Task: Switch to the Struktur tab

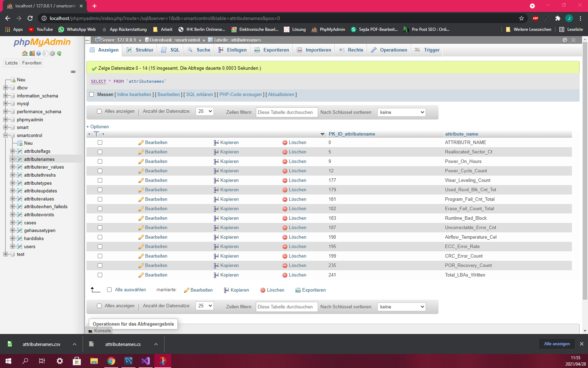Action: [x=140, y=50]
